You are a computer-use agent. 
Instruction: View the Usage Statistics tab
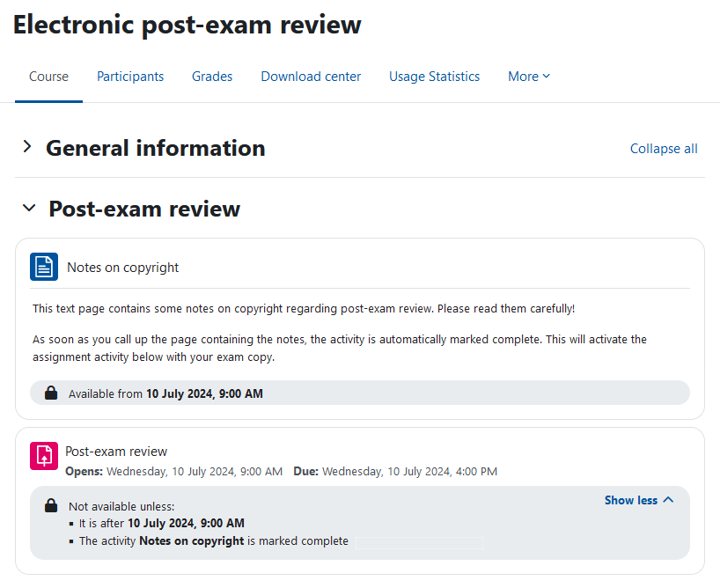click(x=434, y=77)
